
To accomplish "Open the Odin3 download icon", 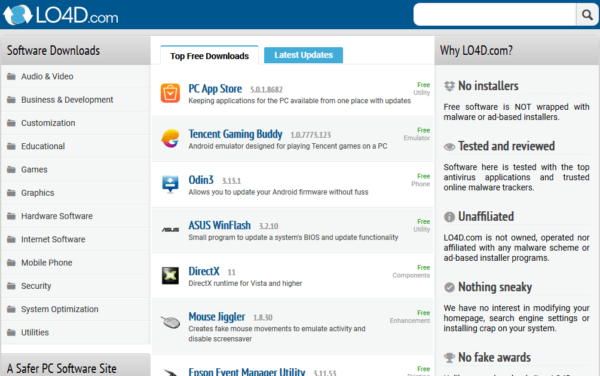I will tap(170, 184).
